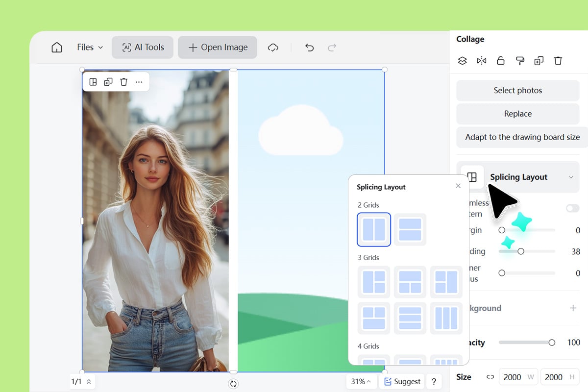This screenshot has height=392, width=588.
Task: Click the layers icon in Collage panel
Action: click(x=462, y=61)
